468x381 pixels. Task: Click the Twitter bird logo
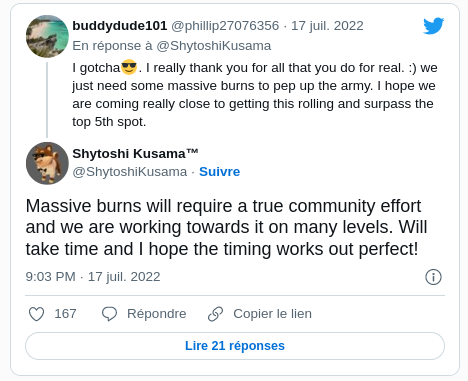(x=434, y=26)
